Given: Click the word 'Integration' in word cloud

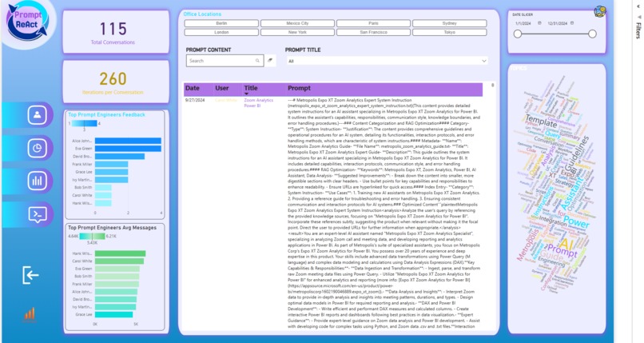Looking at the screenshot, I should (x=552, y=221).
